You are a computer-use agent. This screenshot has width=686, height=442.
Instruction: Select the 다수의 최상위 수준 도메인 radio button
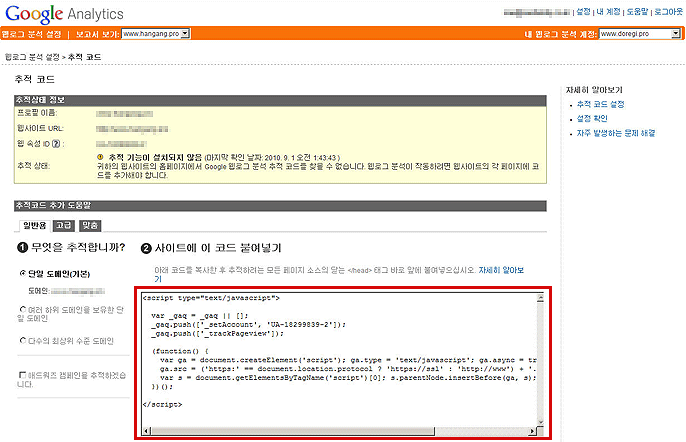click(23, 340)
